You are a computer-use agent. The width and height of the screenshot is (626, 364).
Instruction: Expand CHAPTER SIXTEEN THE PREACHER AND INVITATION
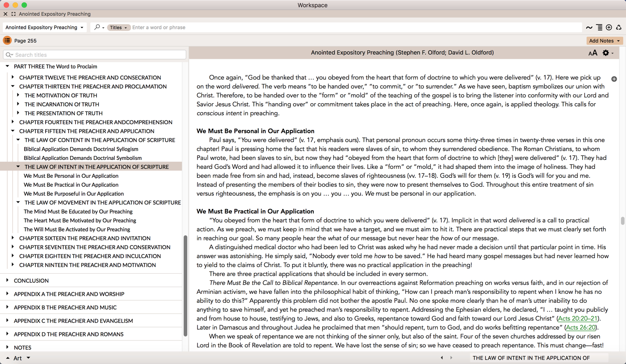[13, 238]
